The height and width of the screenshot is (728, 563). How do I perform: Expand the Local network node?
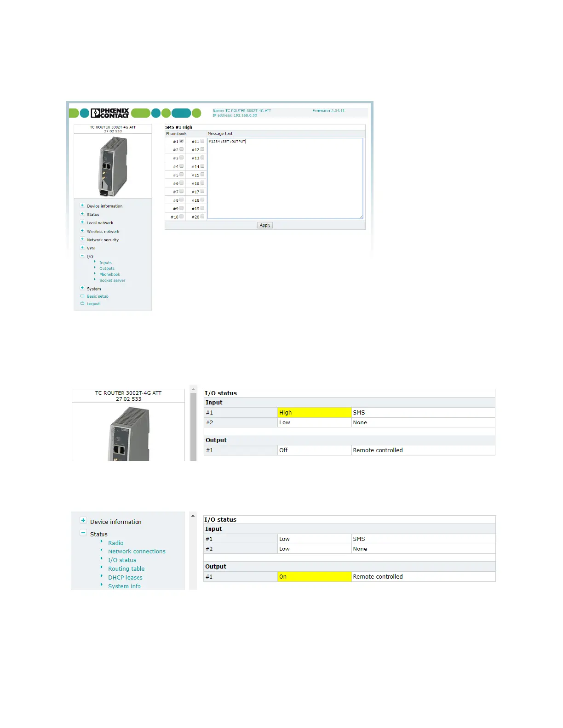coord(82,222)
